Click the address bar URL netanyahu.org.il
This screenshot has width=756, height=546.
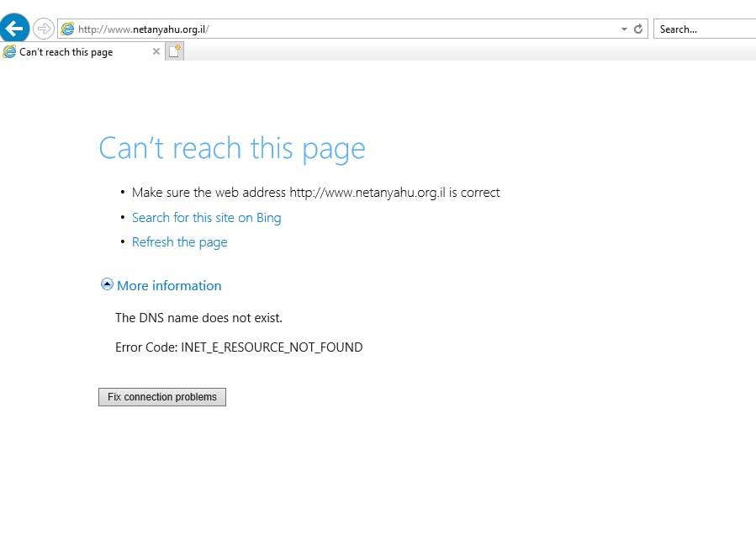coord(144,29)
